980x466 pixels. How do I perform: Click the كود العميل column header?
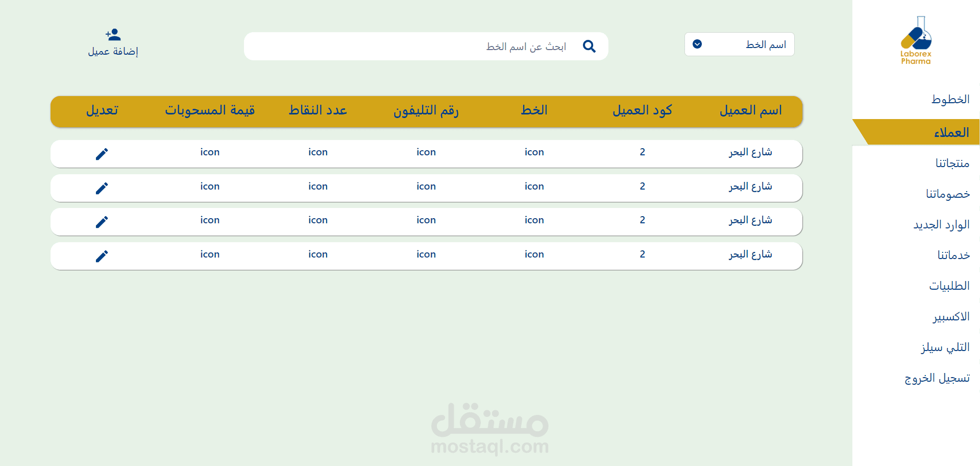tap(642, 110)
